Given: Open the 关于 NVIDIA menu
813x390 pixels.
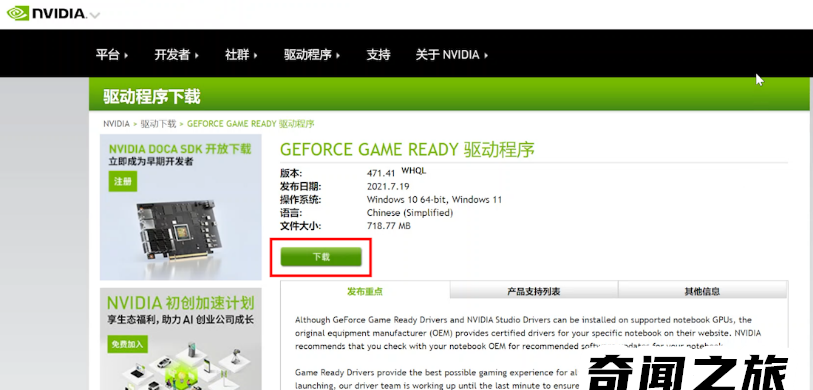Looking at the screenshot, I should 452,54.
